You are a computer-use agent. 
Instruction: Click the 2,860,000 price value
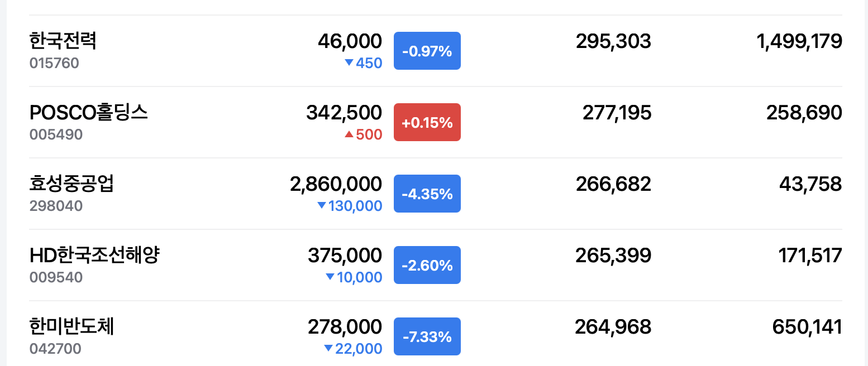pyautogui.click(x=336, y=184)
